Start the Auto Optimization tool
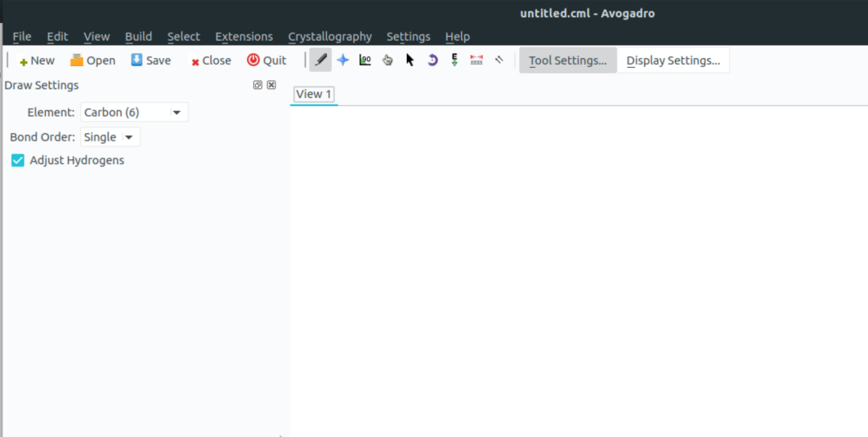The width and height of the screenshot is (868, 437). (454, 60)
